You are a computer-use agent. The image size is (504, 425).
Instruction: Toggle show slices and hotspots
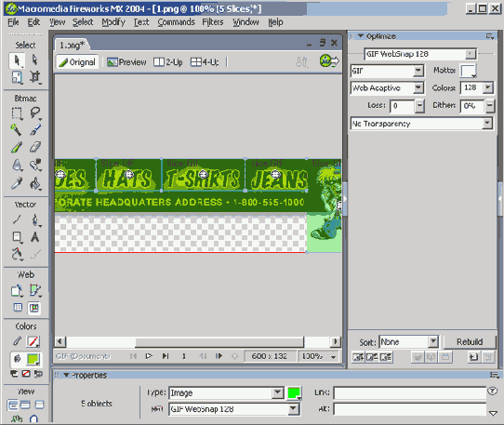click(x=34, y=308)
